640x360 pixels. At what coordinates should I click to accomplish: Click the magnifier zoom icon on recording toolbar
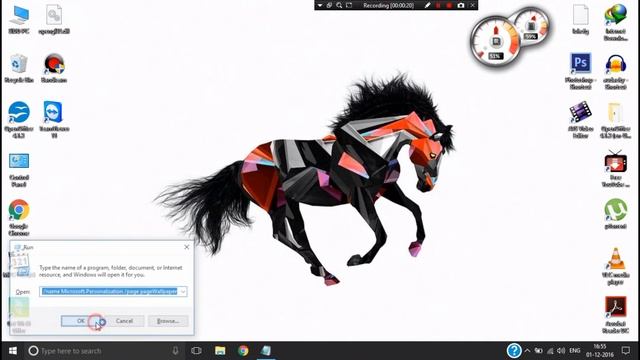tap(339, 5)
